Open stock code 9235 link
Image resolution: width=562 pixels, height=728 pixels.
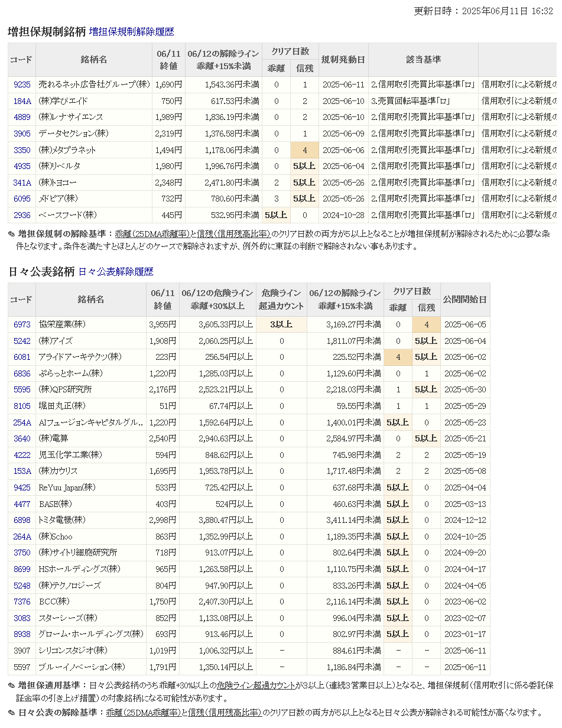(22, 84)
